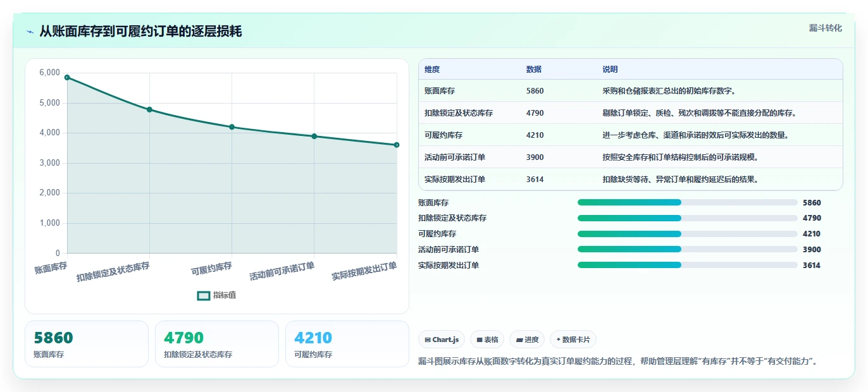Screen dimensions: 868x392
Task: Click chart data point for 扣除锁定及状态库存
Action: coord(149,109)
